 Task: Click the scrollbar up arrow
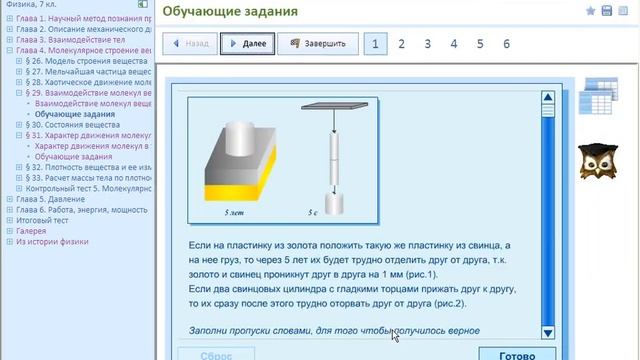click(548, 97)
